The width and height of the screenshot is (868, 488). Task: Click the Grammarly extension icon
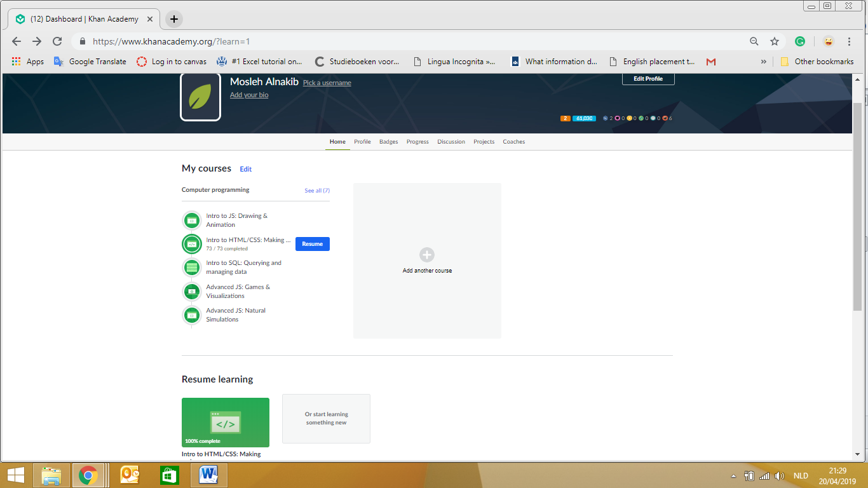pyautogui.click(x=800, y=41)
